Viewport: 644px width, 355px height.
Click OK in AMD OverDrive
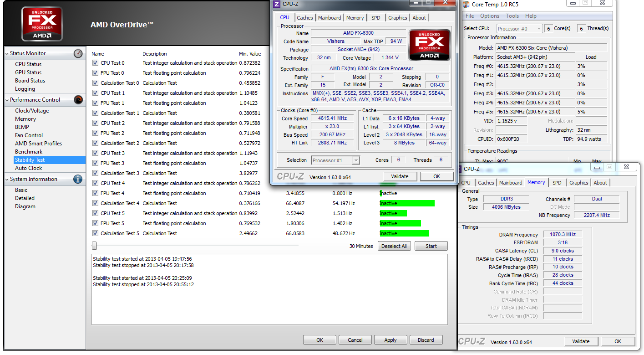[320, 340]
